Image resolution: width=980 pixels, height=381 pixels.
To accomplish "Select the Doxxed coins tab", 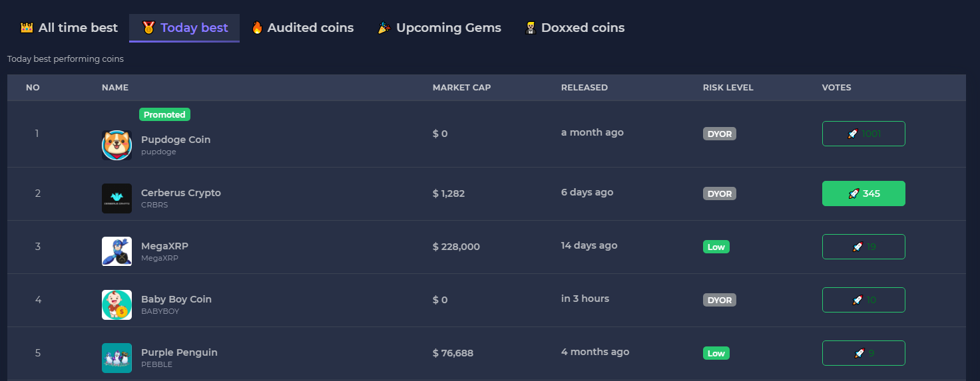I will 583,28.
